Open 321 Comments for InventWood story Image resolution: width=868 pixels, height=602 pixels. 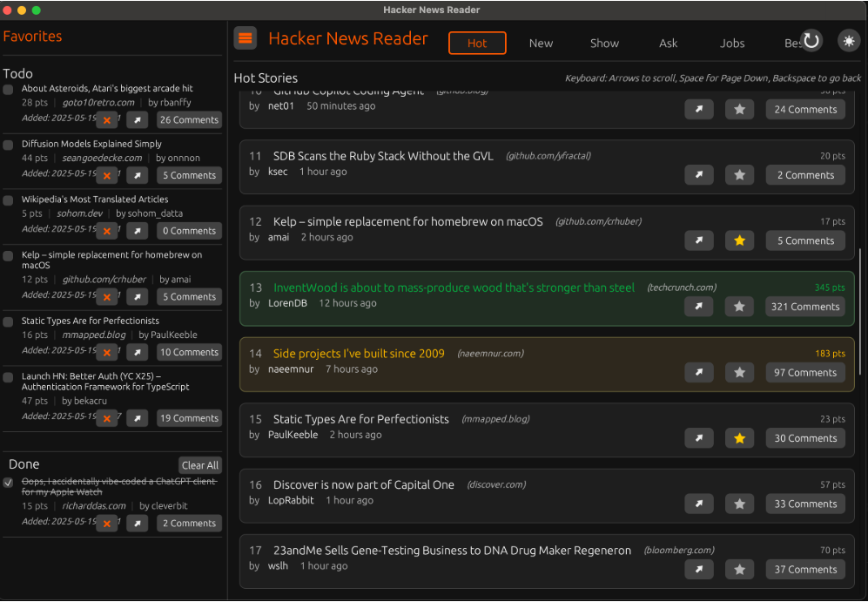tap(805, 307)
